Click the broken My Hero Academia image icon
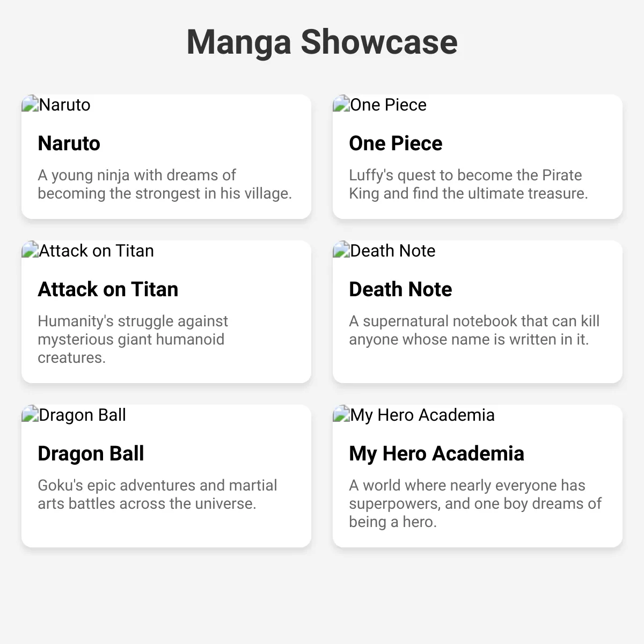Screen dimensions: 644x644 click(x=341, y=414)
